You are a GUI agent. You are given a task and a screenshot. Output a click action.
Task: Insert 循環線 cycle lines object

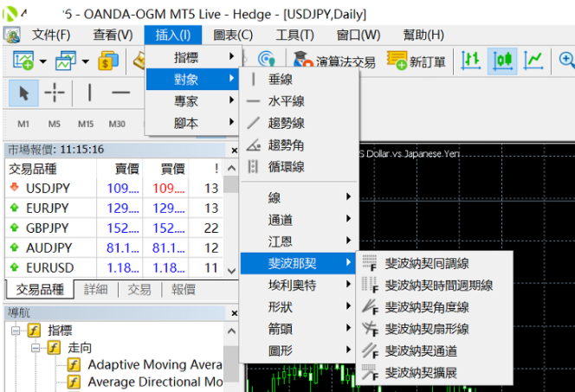point(299,167)
